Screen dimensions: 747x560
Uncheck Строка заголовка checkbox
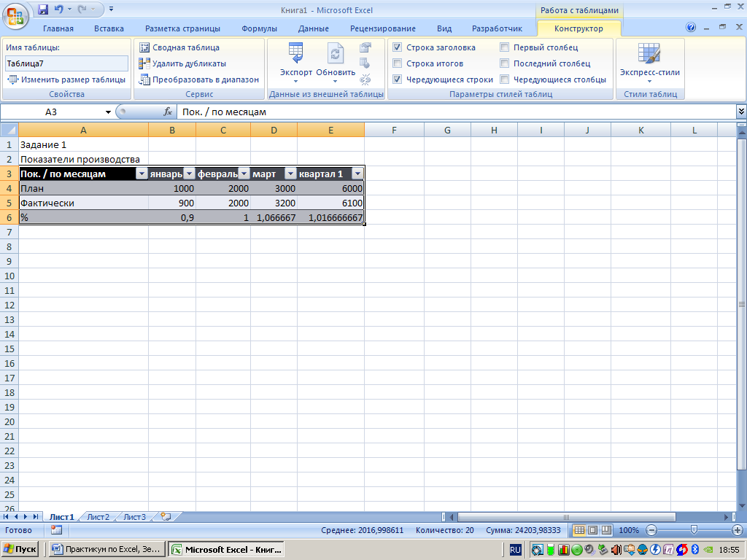(398, 47)
